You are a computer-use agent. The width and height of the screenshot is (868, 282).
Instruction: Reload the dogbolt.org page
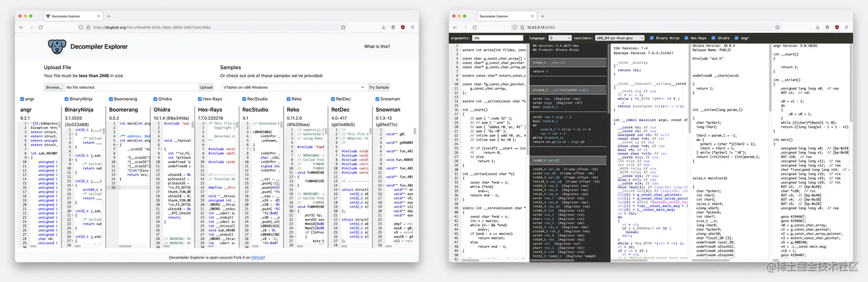[41, 27]
